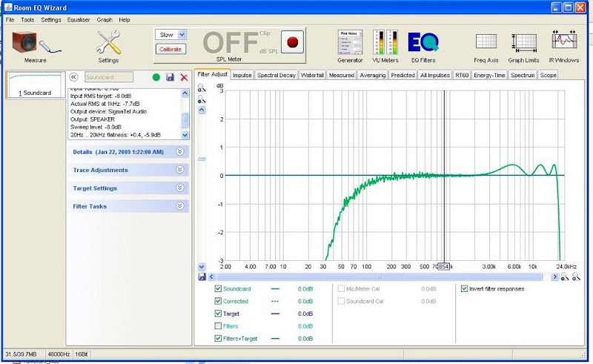Viewport: 593px width, 364px height.
Task: Open IR Windows settings
Action: (564, 43)
